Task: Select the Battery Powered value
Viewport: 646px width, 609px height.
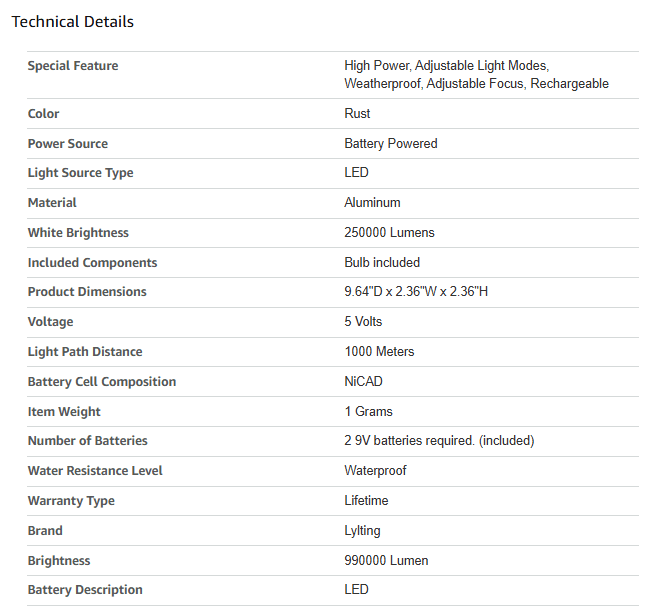Action: click(391, 143)
